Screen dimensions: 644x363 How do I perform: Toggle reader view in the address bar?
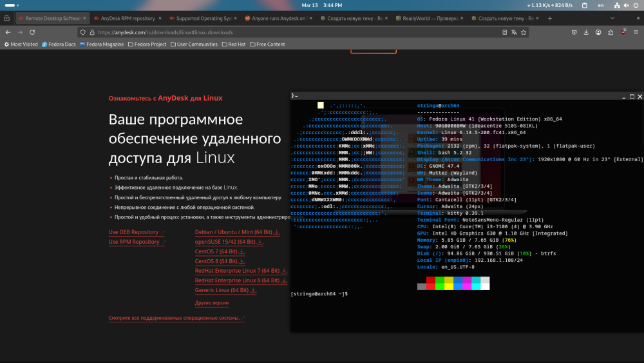[x=504, y=32]
